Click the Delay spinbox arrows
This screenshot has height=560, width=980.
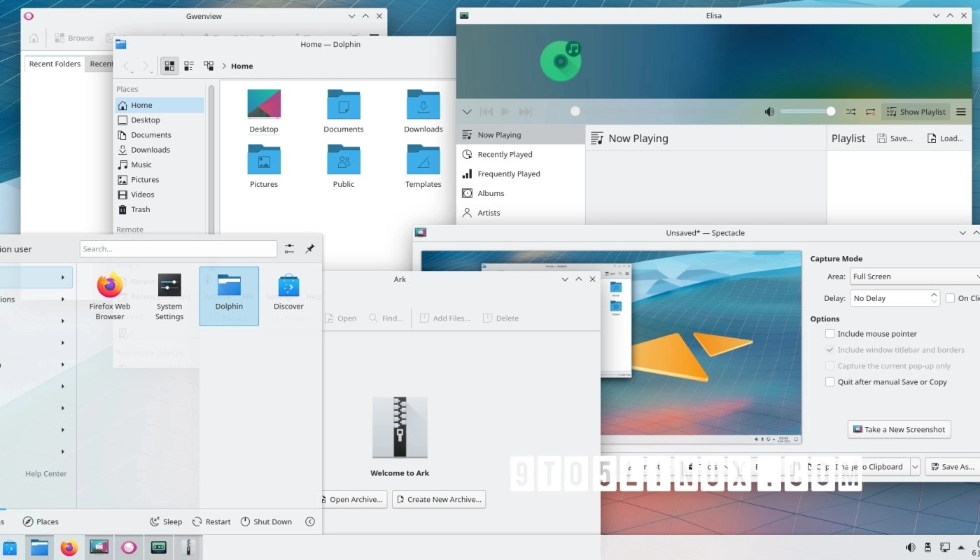(934, 298)
